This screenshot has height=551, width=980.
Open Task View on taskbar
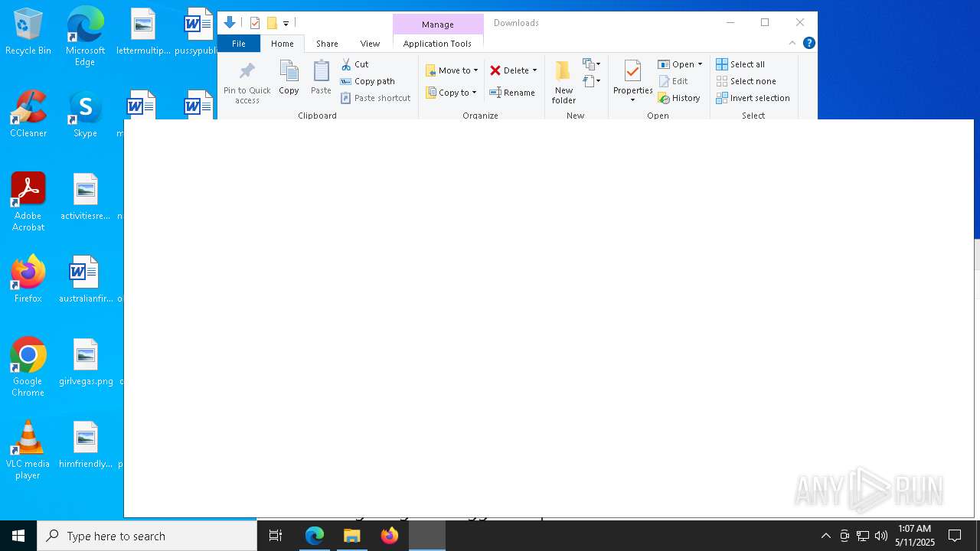click(276, 536)
